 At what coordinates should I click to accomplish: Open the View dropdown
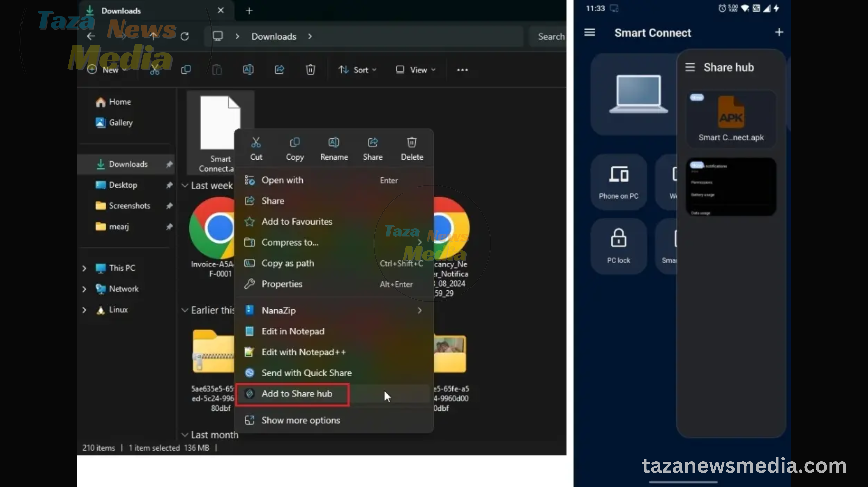(416, 70)
